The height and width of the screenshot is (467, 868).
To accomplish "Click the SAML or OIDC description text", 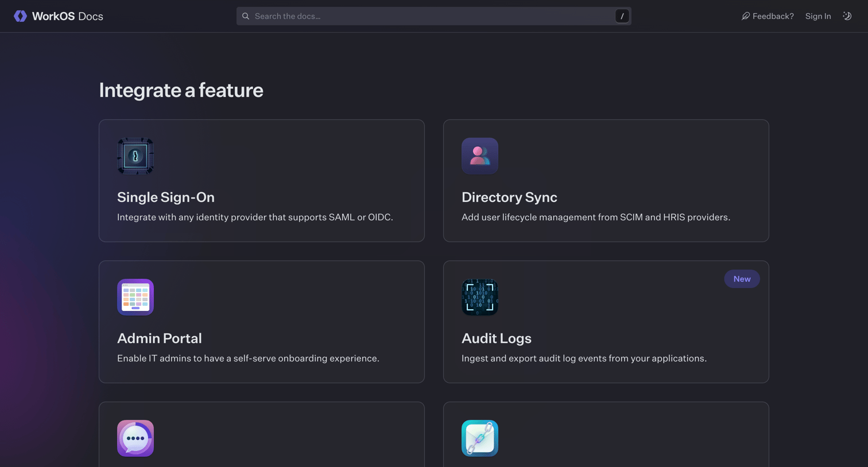I will 255,217.
